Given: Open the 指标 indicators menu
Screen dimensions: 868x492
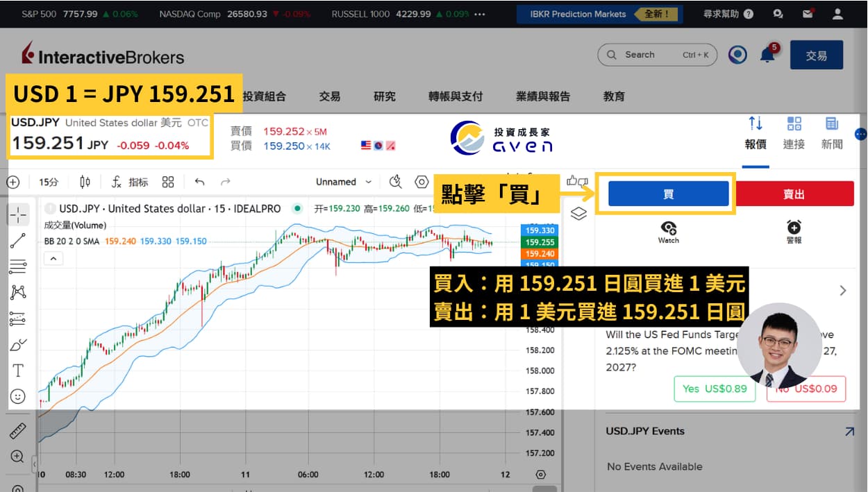Looking at the screenshot, I should coord(131,183).
